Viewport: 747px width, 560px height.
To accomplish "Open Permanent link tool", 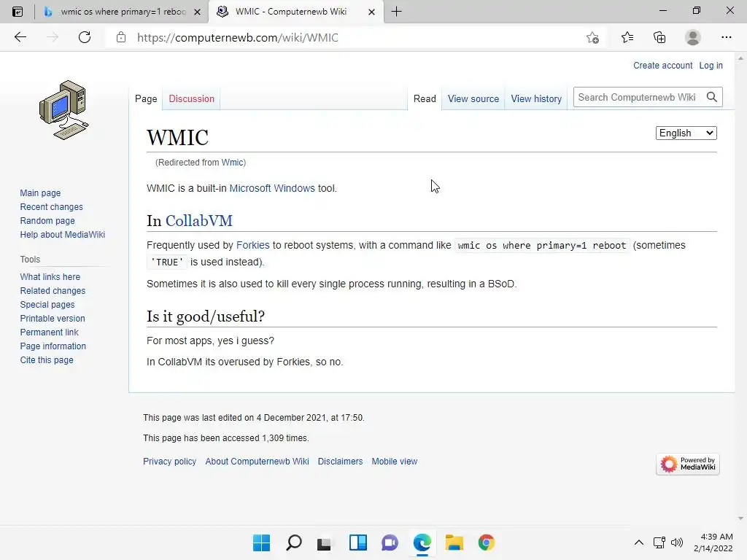I will 49,332.
